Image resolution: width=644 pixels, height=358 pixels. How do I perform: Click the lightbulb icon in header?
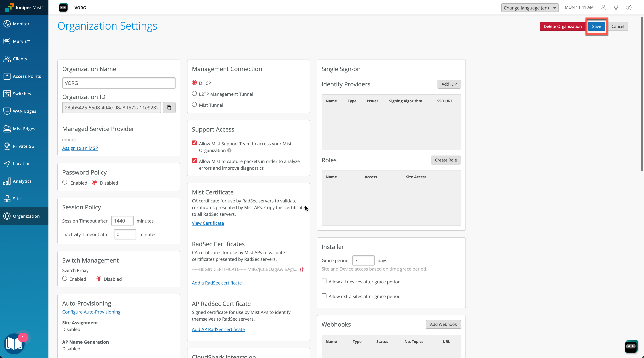[x=616, y=7]
